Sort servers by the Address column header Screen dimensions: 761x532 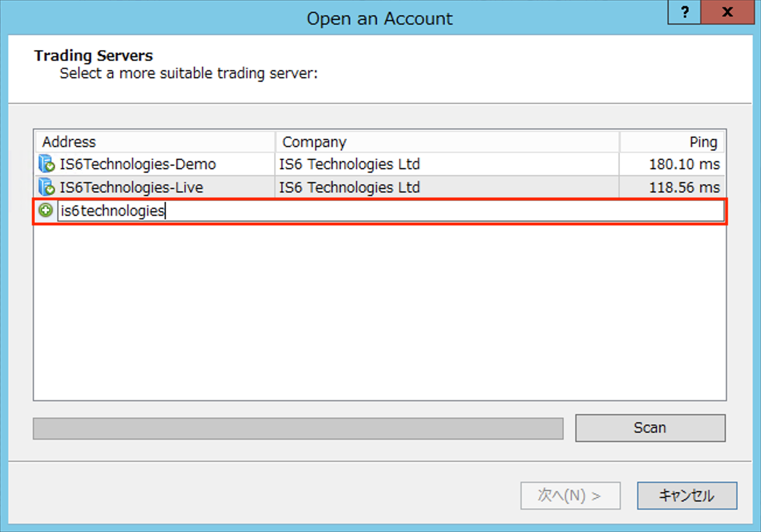[x=155, y=142]
